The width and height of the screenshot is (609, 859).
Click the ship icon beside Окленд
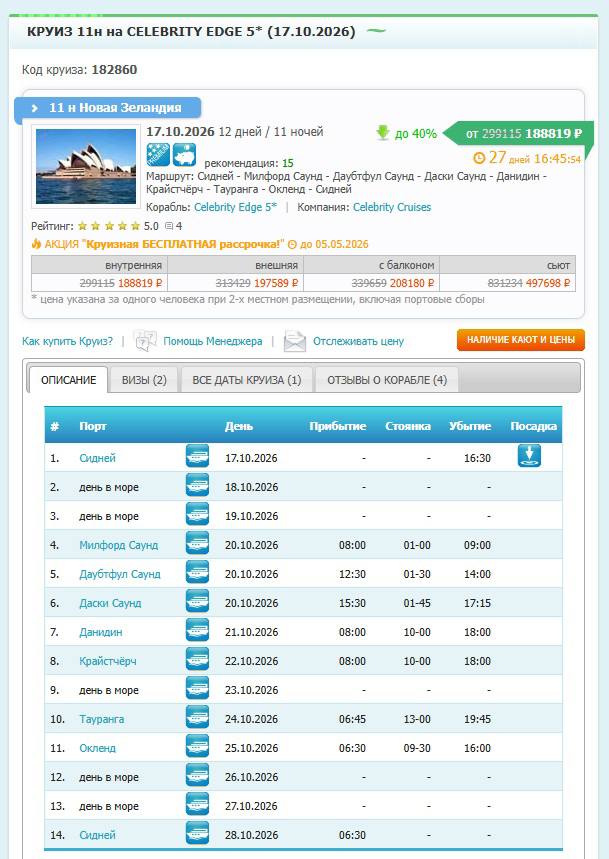tap(197, 747)
